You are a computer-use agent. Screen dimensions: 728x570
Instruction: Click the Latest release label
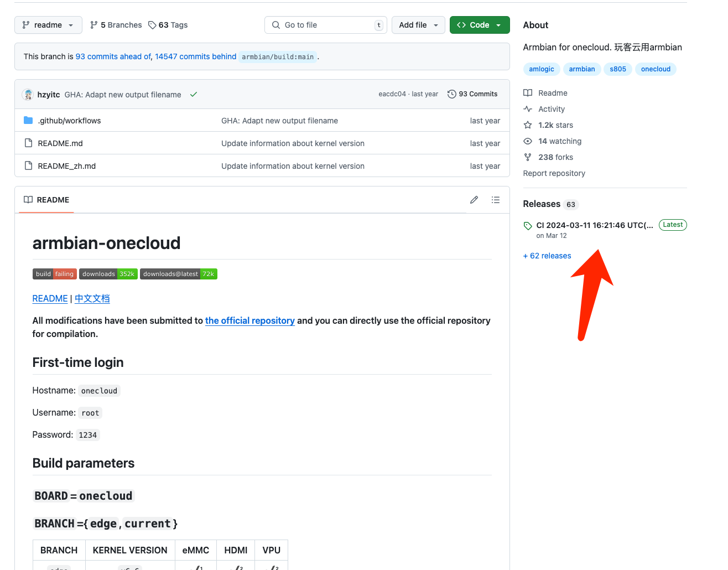[673, 225]
